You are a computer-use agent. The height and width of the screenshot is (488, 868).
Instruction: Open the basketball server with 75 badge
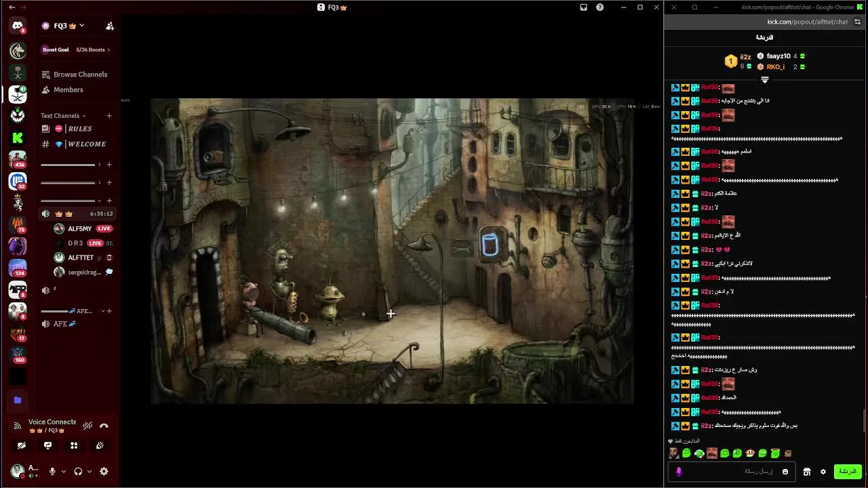click(x=18, y=224)
